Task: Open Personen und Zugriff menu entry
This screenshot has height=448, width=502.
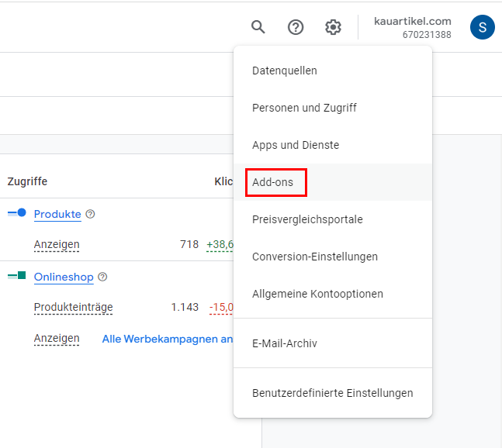Action: (304, 108)
